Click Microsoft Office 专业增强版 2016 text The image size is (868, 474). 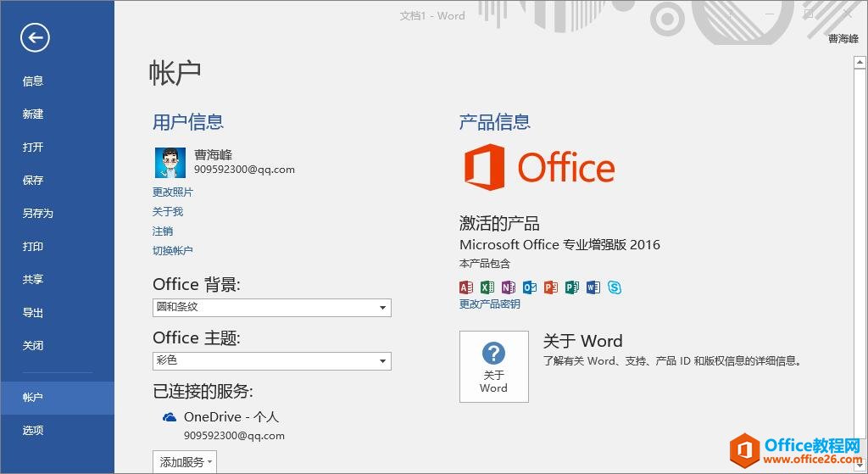(x=559, y=245)
